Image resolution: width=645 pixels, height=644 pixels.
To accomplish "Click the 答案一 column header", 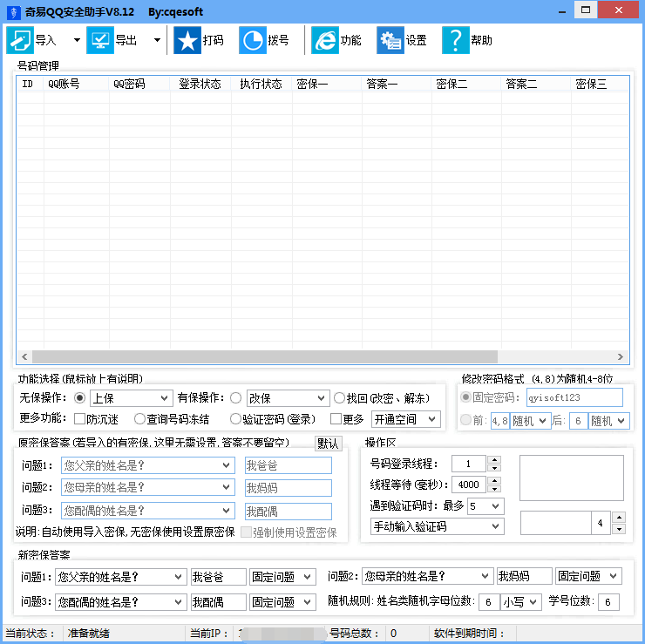I will tap(397, 84).
